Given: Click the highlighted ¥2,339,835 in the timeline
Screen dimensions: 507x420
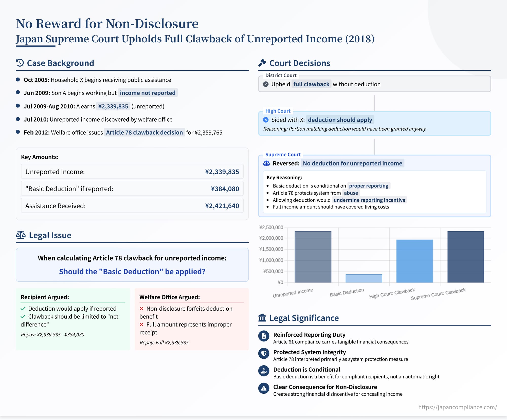Looking at the screenshot, I should point(113,106).
